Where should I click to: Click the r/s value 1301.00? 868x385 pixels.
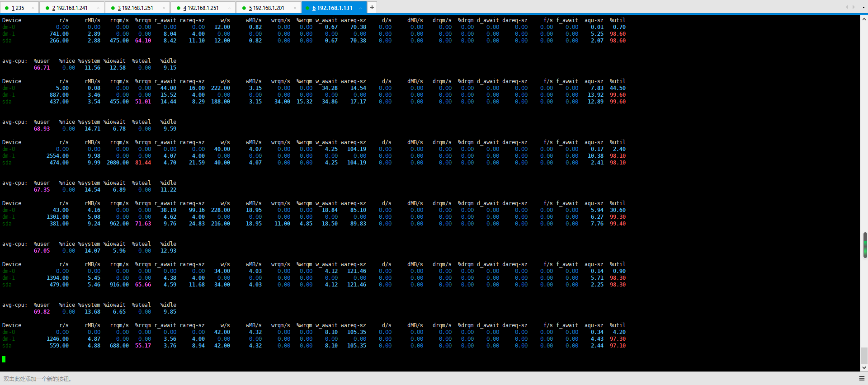pyautogui.click(x=57, y=217)
